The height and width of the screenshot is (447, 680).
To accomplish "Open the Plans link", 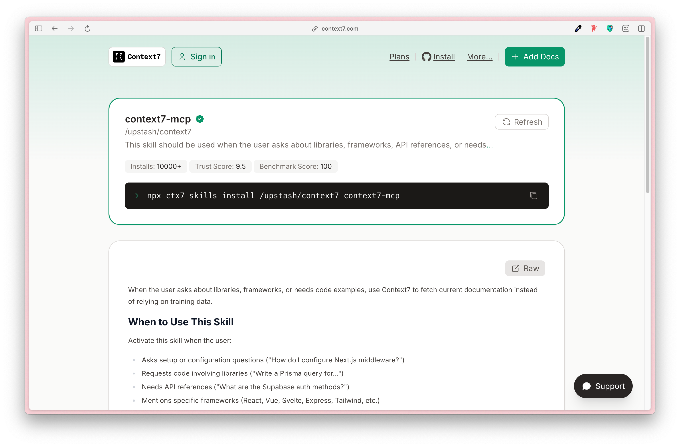I will point(399,57).
